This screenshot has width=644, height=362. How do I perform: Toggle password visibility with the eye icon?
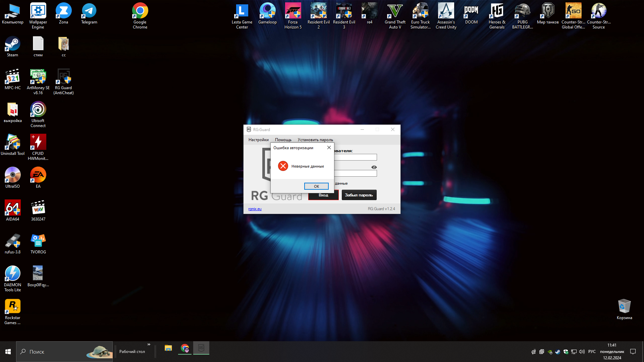coord(374,167)
